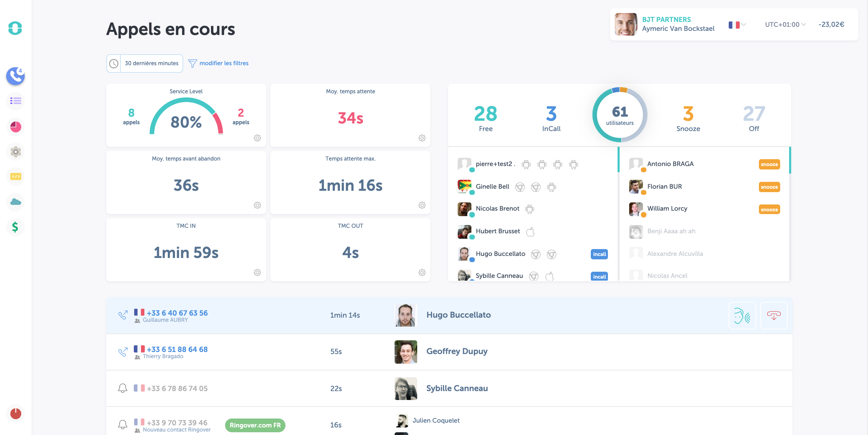Viewport: 868px width, 435px height.
Task: Click the red power logout icon
Action: tap(15, 413)
